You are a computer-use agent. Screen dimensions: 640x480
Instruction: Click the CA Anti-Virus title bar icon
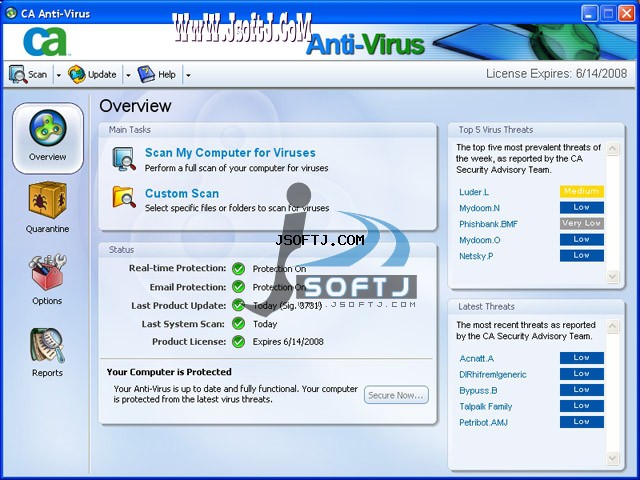(x=11, y=13)
